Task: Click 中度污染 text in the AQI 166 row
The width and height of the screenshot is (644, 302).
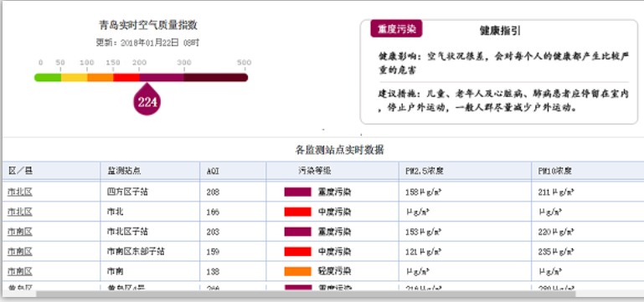Action: coord(334,212)
